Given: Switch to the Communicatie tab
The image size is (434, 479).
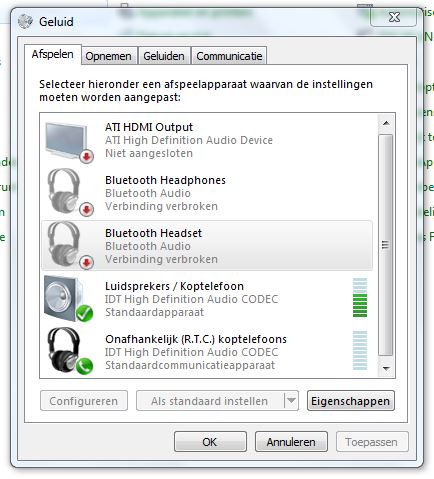Looking at the screenshot, I should (229, 56).
